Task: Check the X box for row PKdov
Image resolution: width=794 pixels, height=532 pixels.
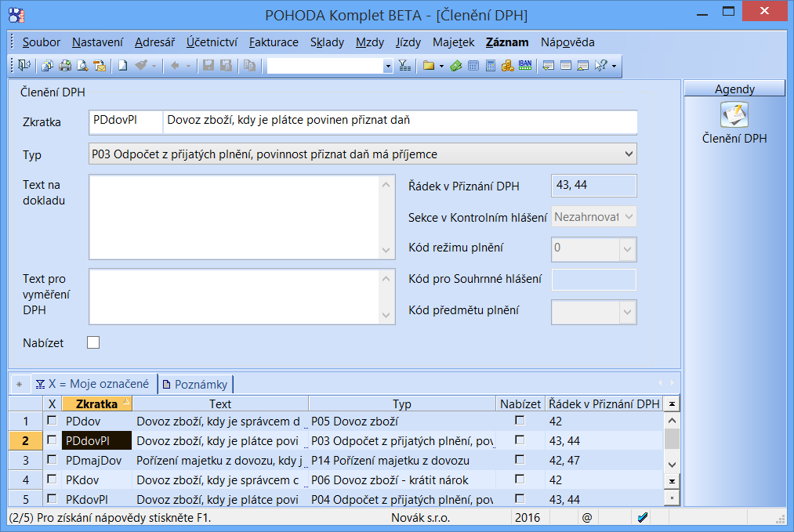Action: point(52,480)
